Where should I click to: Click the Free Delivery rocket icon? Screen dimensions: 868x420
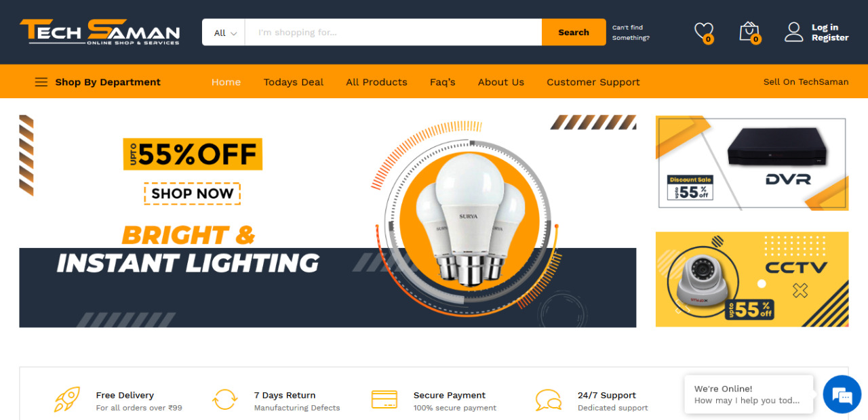(x=67, y=399)
